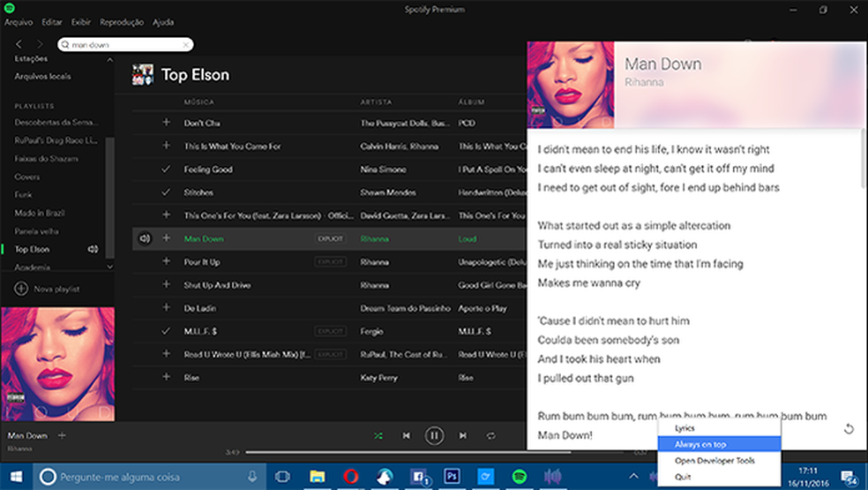Viewport: 868px width, 490px height.
Task: Remove Stitches saved checkmark
Action: tap(166, 192)
